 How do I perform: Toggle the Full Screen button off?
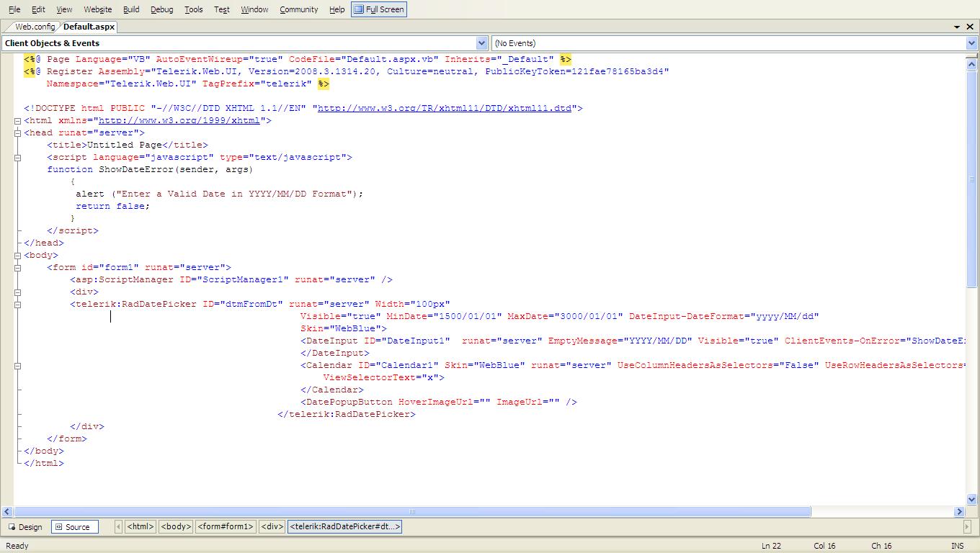coord(379,9)
